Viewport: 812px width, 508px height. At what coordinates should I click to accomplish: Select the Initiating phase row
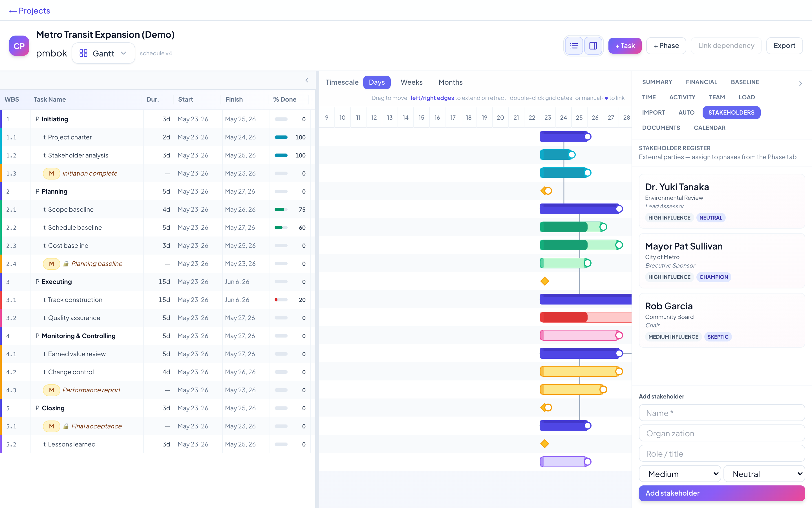pos(158,119)
